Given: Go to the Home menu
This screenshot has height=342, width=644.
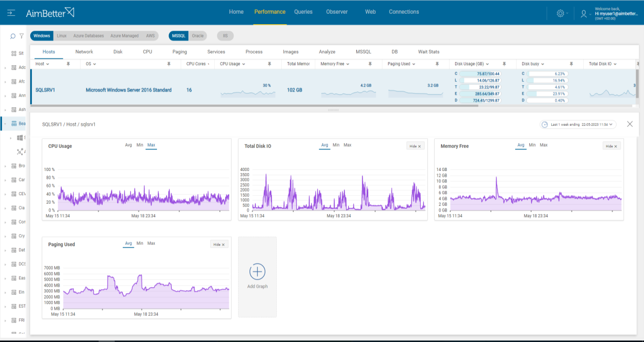Looking at the screenshot, I should pos(236,12).
